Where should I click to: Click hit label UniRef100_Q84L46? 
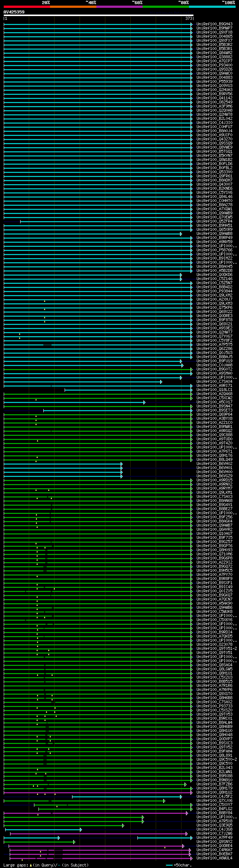pos(214,197)
